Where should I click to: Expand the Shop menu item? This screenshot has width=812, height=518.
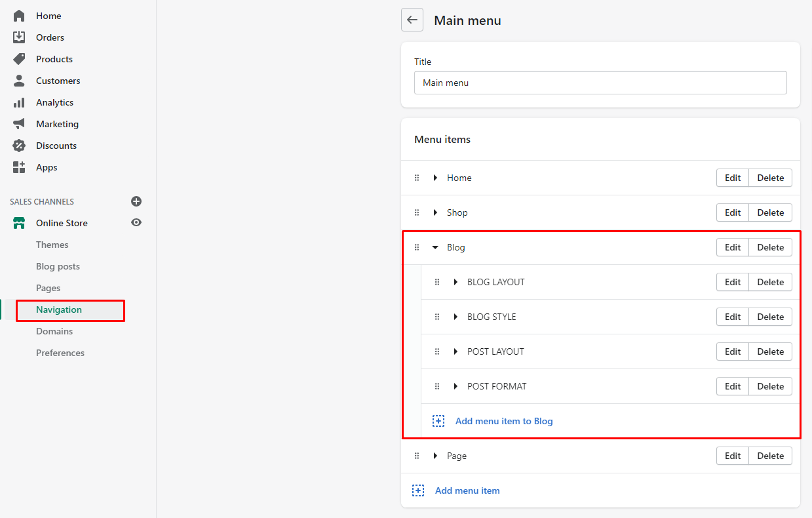point(435,212)
